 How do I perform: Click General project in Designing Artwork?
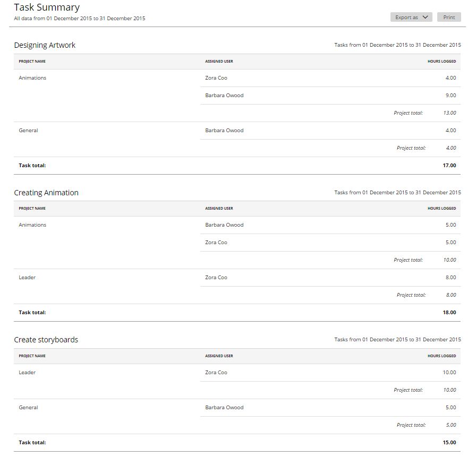coord(28,131)
